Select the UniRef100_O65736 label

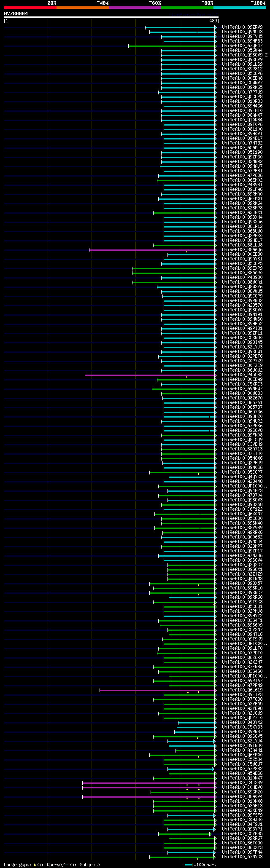242,412
